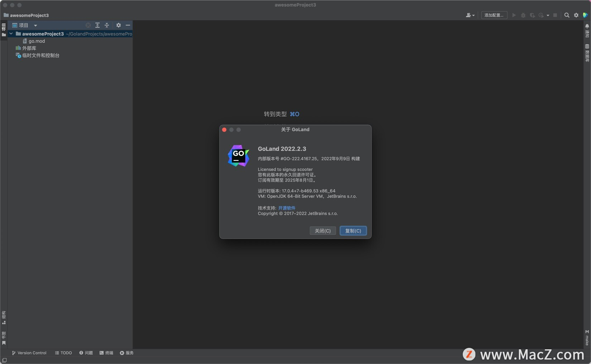The width and height of the screenshot is (591, 364).
Task: Open the TODO tool window
Action: (63, 353)
